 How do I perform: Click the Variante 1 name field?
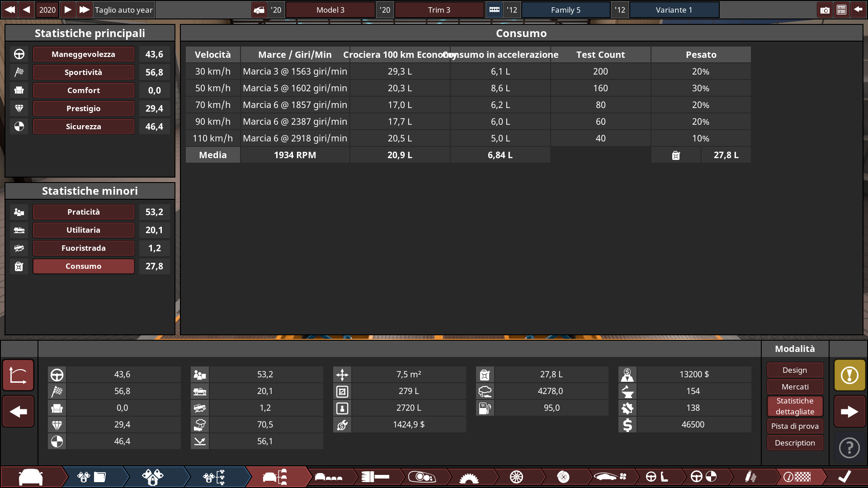click(x=674, y=10)
